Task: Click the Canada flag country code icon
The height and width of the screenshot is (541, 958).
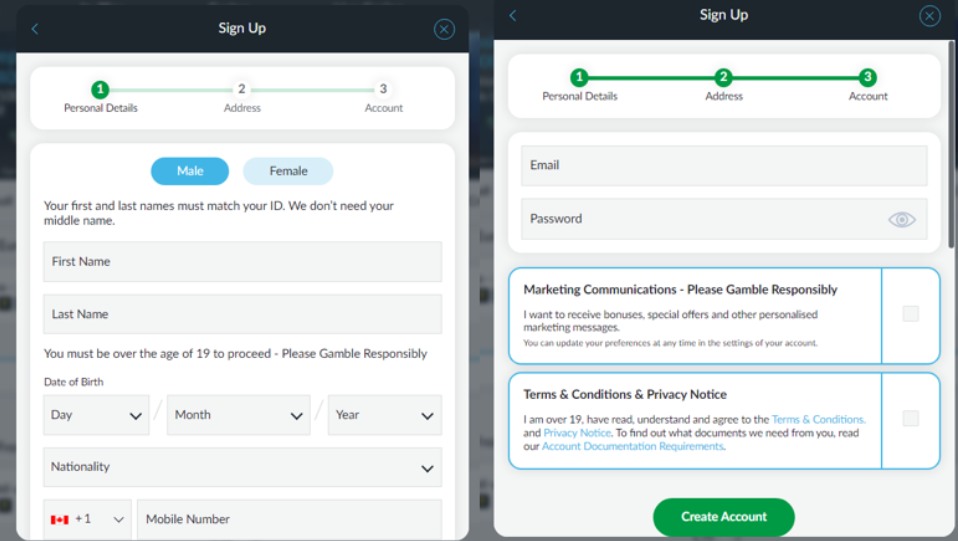Action: (x=59, y=520)
